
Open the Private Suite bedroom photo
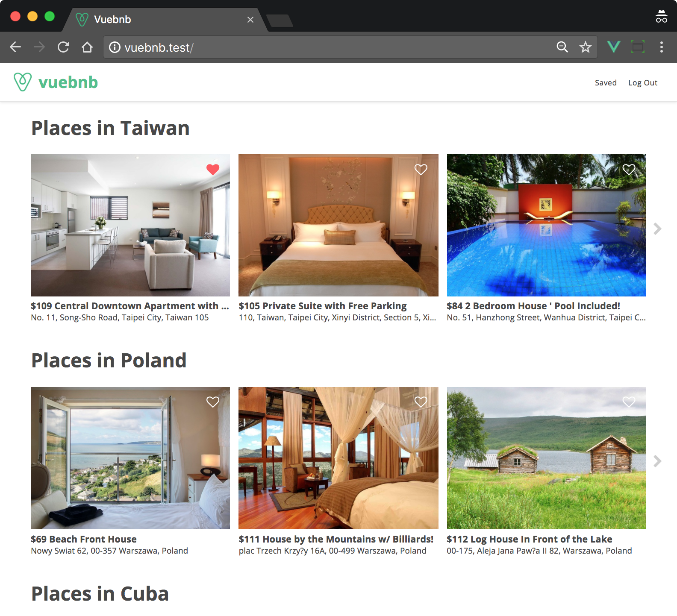tap(338, 225)
